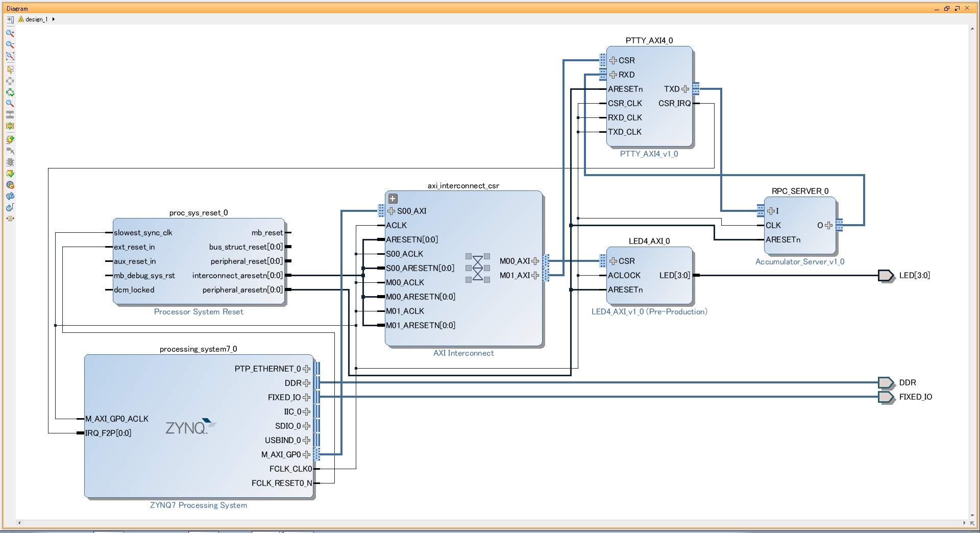Open the diagram Search tool
The image size is (980, 533).
[x=10, y=104]
